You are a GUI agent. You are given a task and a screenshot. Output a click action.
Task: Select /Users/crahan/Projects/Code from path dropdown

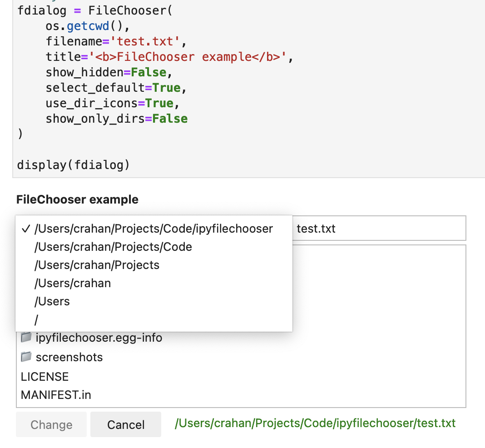coord(112,247)
